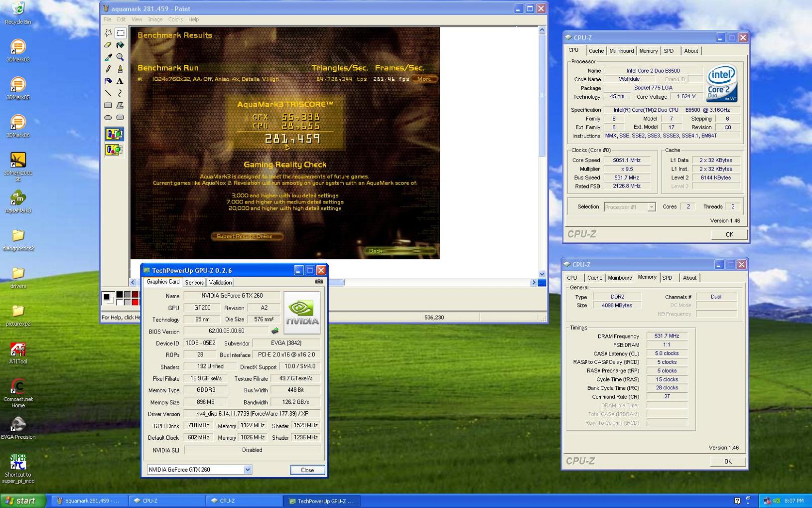The image size is (812, 508).
Task: Open the Processor #1 selection dropdown in CPU-Z
Action: 651,207
